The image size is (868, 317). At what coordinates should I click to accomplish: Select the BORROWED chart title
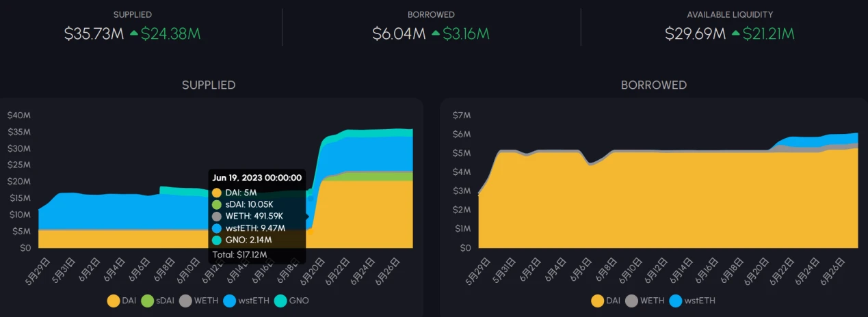(x=653, y=85)
